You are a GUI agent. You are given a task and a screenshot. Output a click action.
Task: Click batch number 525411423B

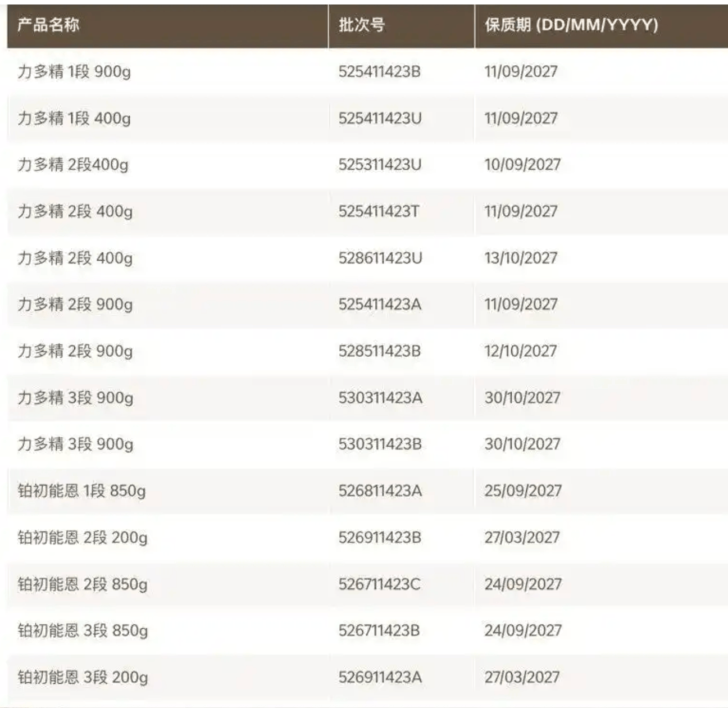pos(379,72)
